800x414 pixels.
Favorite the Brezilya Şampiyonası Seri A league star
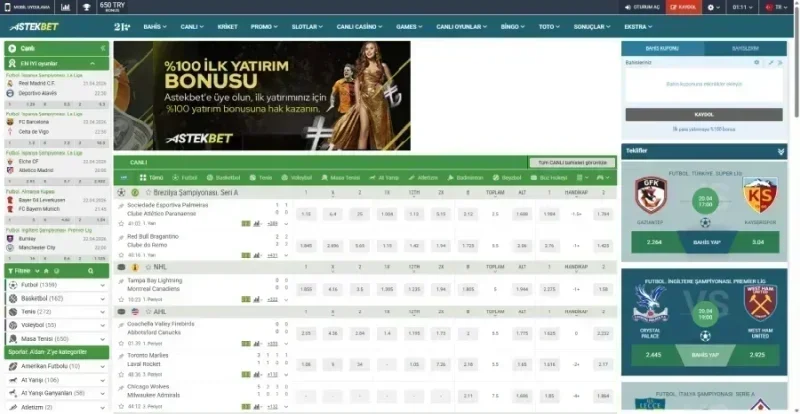149,193
